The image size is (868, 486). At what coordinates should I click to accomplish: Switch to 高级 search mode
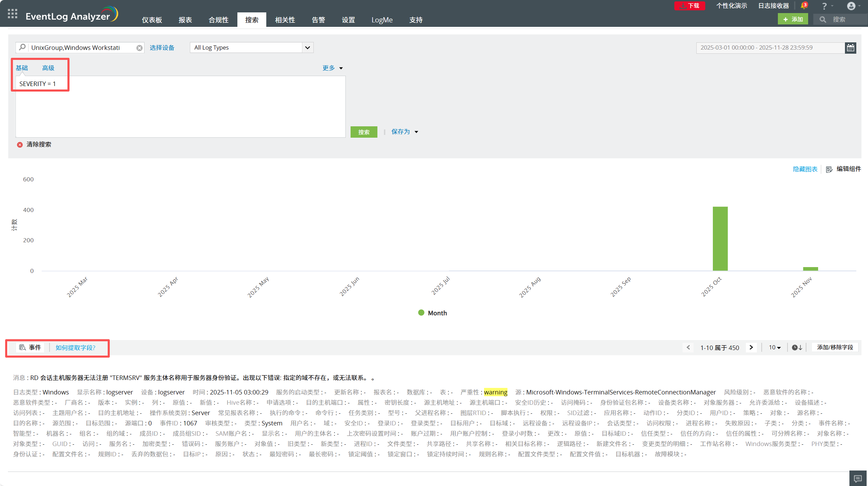48,68
